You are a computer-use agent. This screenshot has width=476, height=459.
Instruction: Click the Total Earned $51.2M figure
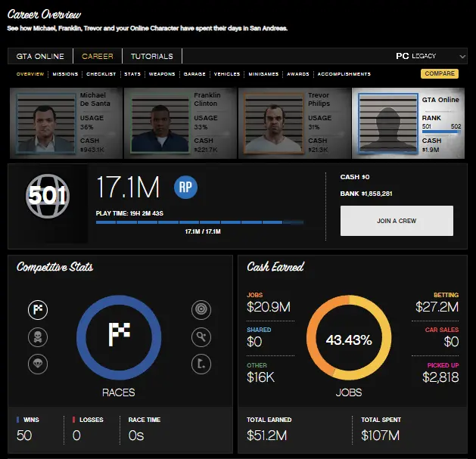click(267, 436)
